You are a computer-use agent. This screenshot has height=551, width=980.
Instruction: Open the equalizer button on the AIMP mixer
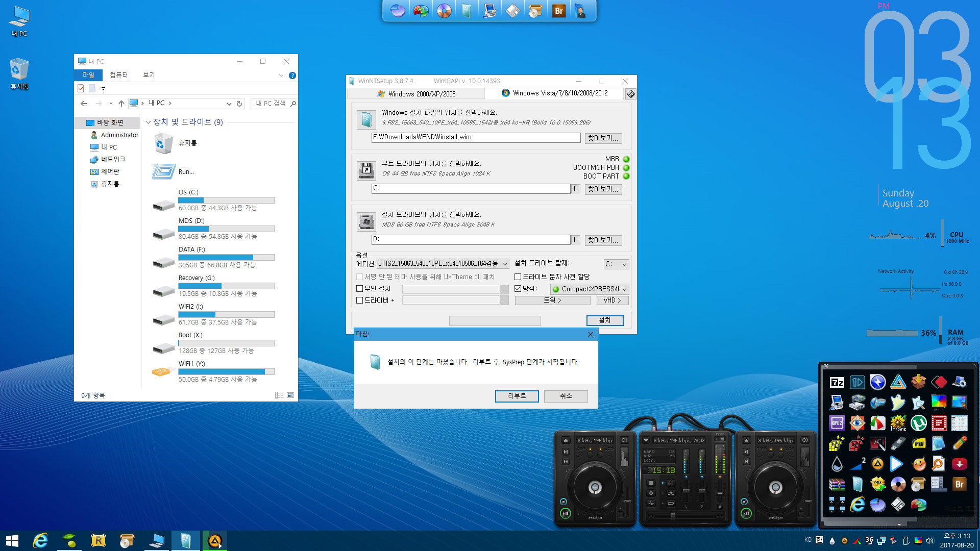coord(671,483)
